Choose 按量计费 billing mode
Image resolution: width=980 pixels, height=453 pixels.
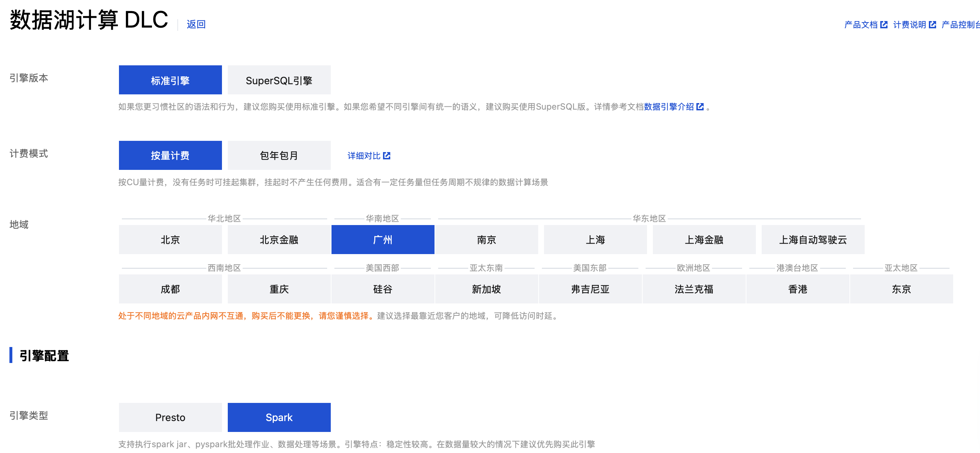pyautogui.click(x=170, y=155)
